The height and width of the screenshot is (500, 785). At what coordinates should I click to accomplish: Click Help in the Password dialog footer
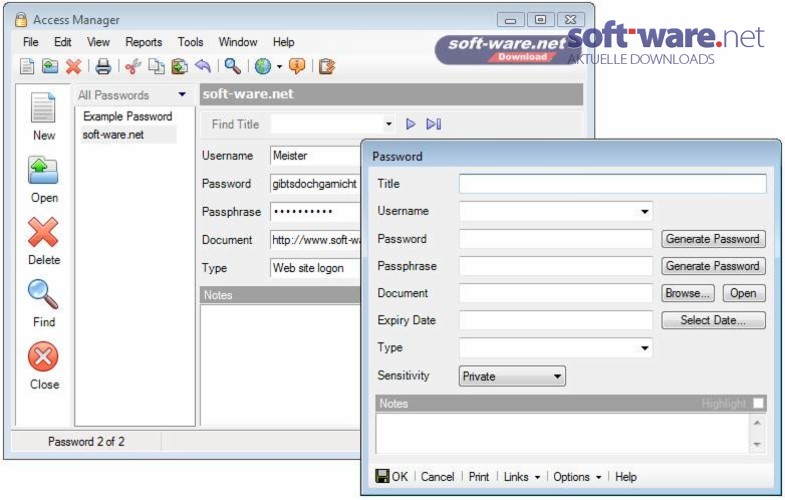(625, 476)
